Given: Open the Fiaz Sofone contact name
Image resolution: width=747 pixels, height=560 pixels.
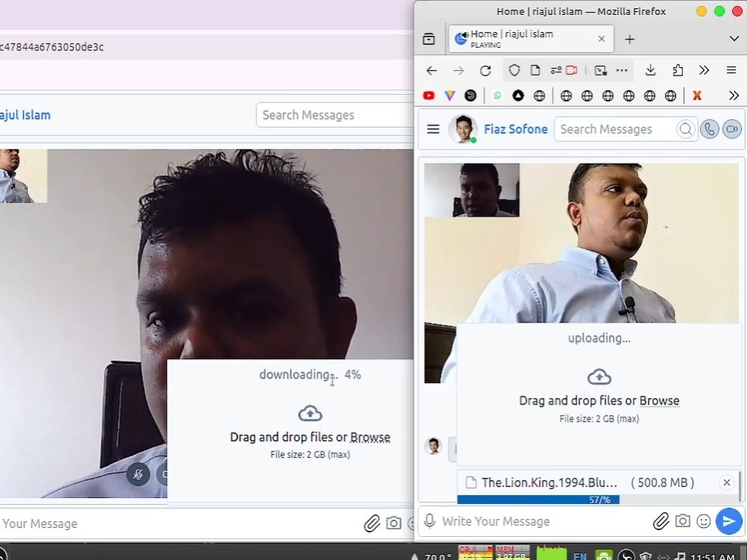Looking at the screenshot, I should [515, 129].
